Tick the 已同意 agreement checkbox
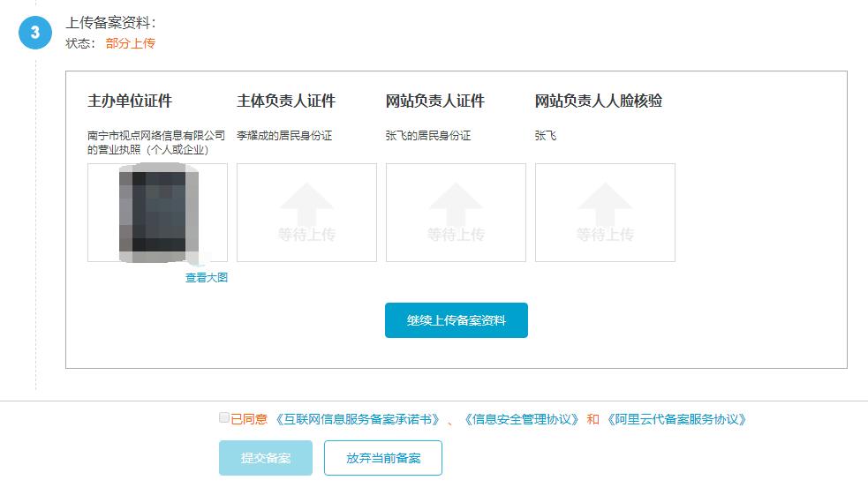 point(224,417)
